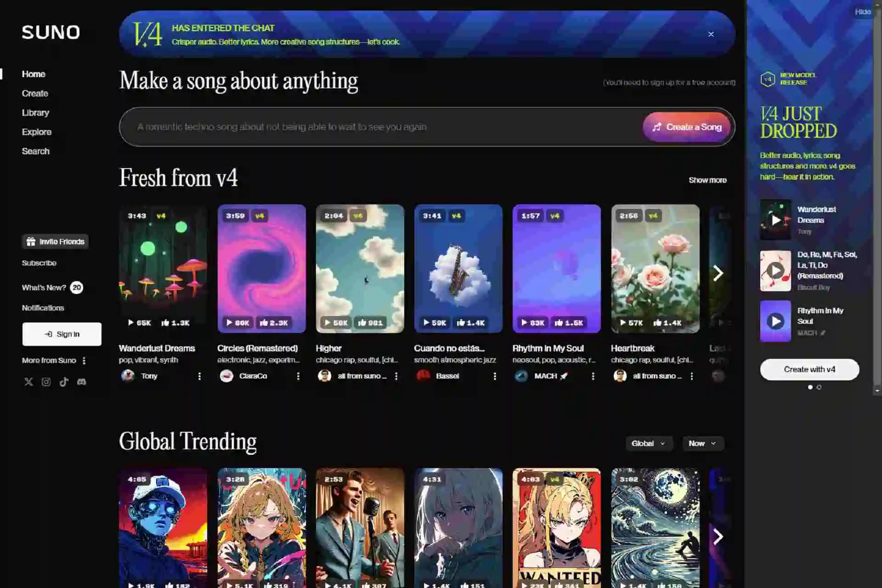Click artist name Bassel
Screen dimensions: 882x588
point(447,376)
